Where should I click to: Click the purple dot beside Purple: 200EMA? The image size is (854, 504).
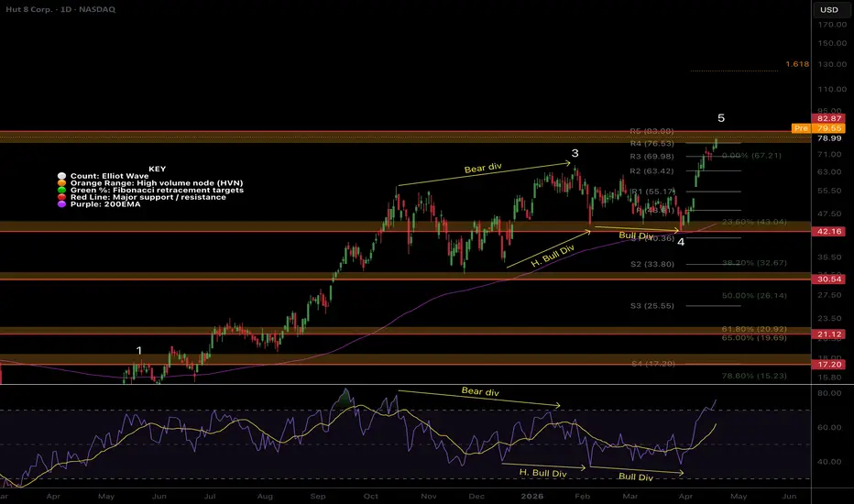click(61, 204)
